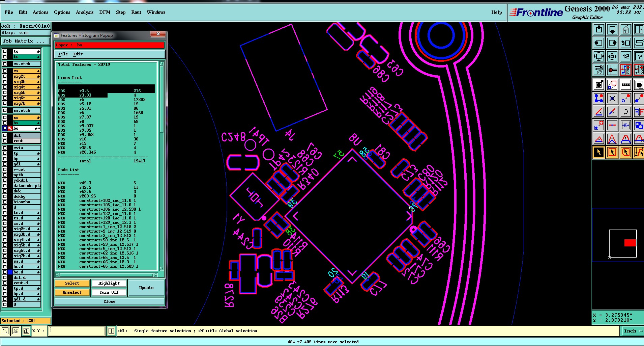Click histogram scrollbar down arrow
The image size is (644, 346).
coord(162,269)
